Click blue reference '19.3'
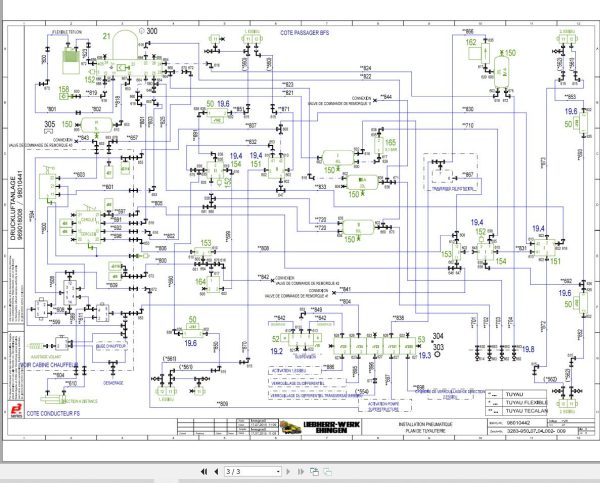The width and height of the screenshot is (600, 483). [425, 356]
